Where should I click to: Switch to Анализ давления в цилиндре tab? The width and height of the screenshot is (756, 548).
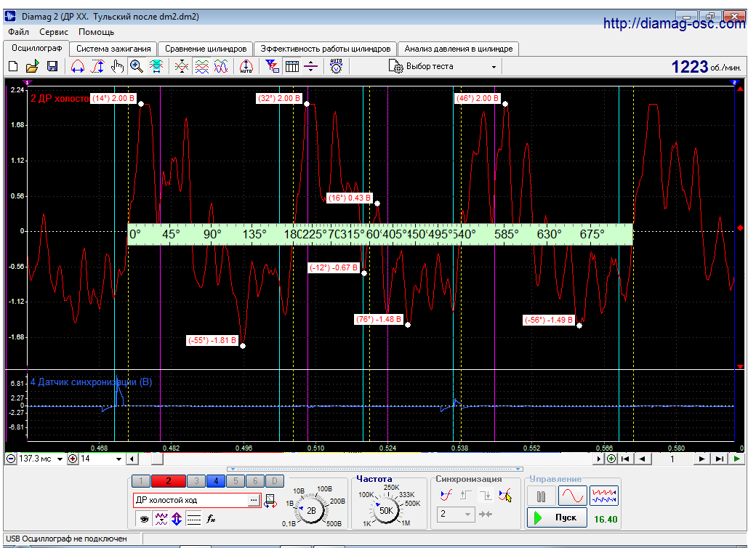(459, 49)
